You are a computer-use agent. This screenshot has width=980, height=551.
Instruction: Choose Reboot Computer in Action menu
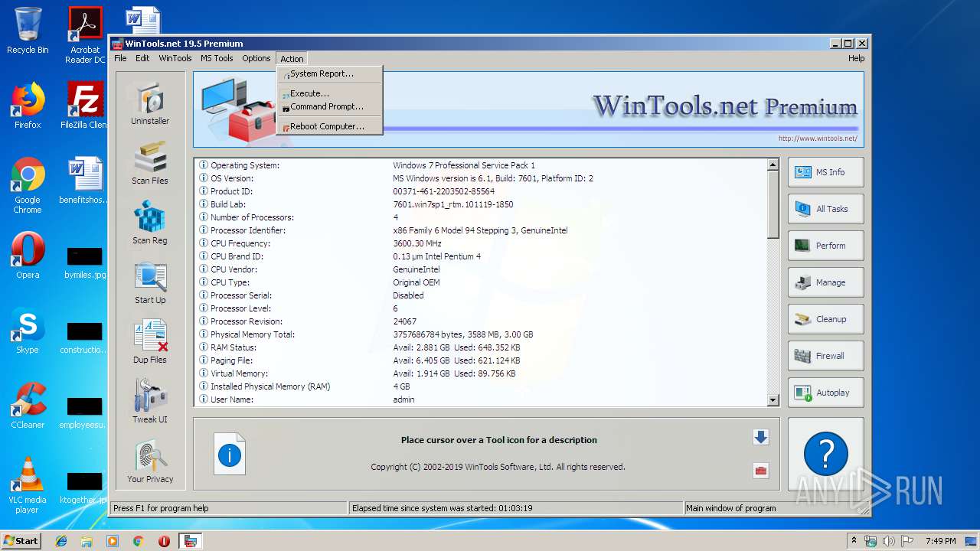329,126
